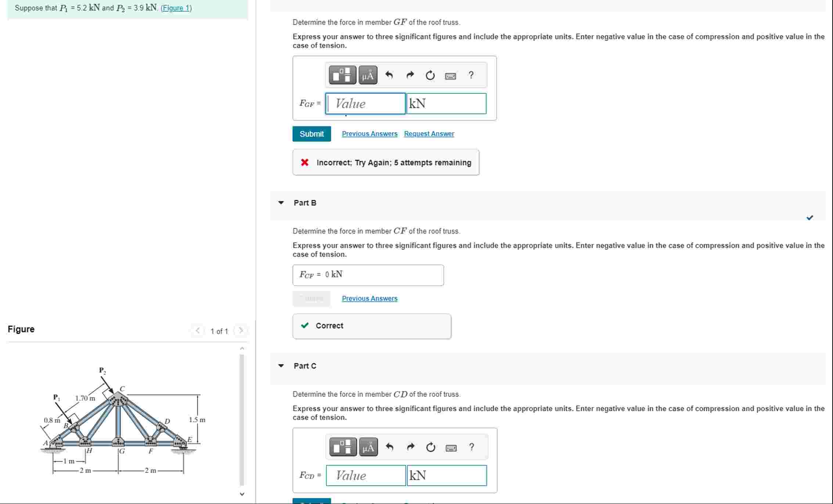Screen dimensions: 833x504
Task: Open keyboard icon in Part C toolbar
Action: pos(451,448)
